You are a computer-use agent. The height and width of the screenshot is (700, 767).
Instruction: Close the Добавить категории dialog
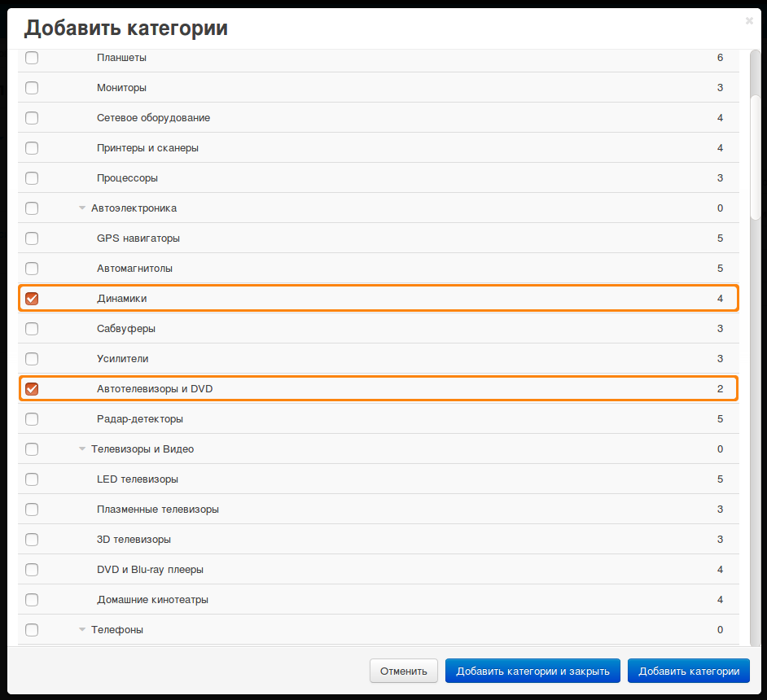tap(749, 20)
